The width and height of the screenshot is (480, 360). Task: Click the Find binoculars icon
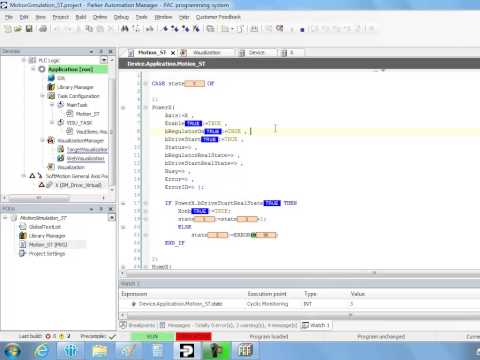click(x=125, y=29)
